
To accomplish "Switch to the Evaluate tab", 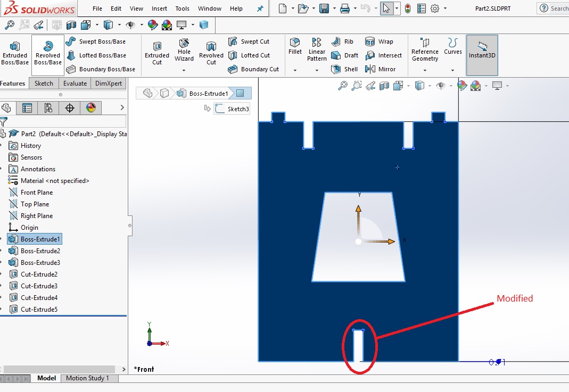I will click(75, 83).
